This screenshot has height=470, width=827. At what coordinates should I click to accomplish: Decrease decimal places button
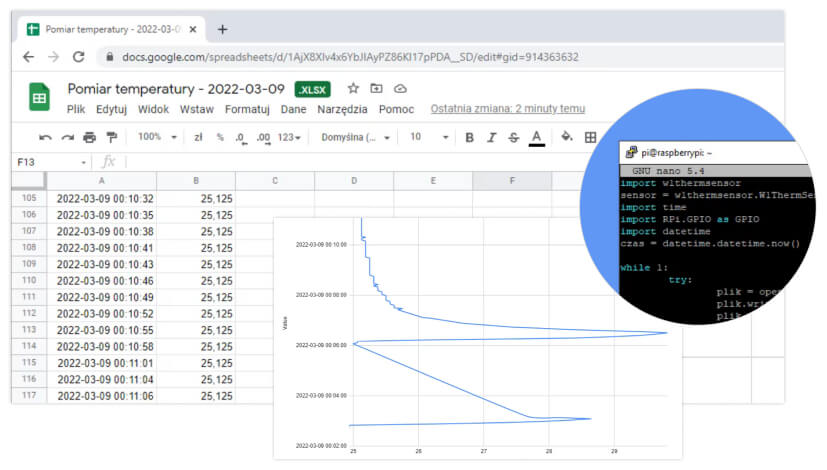tap(241, 138)
